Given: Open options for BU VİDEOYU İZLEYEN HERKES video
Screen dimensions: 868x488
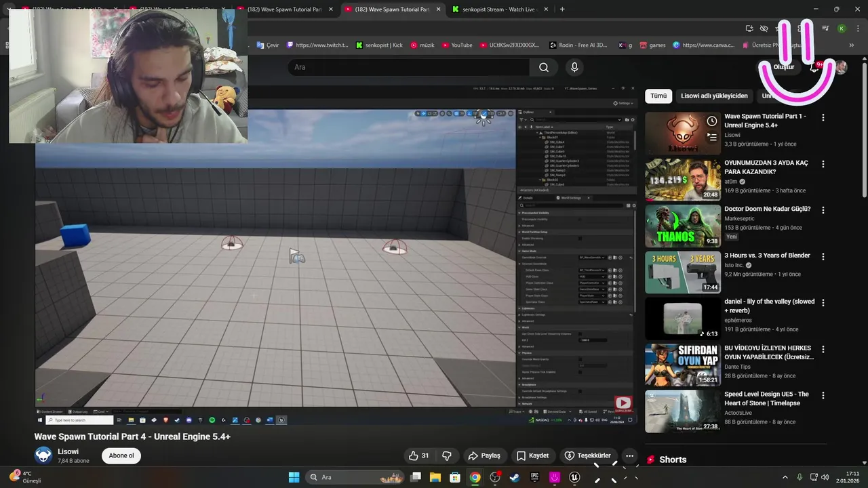Looking at the screenshot, I should tap(823, 348).
